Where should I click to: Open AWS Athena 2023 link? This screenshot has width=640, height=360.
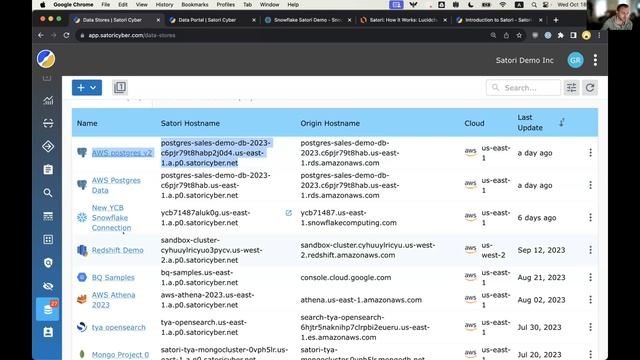click(x=113, y=300)
